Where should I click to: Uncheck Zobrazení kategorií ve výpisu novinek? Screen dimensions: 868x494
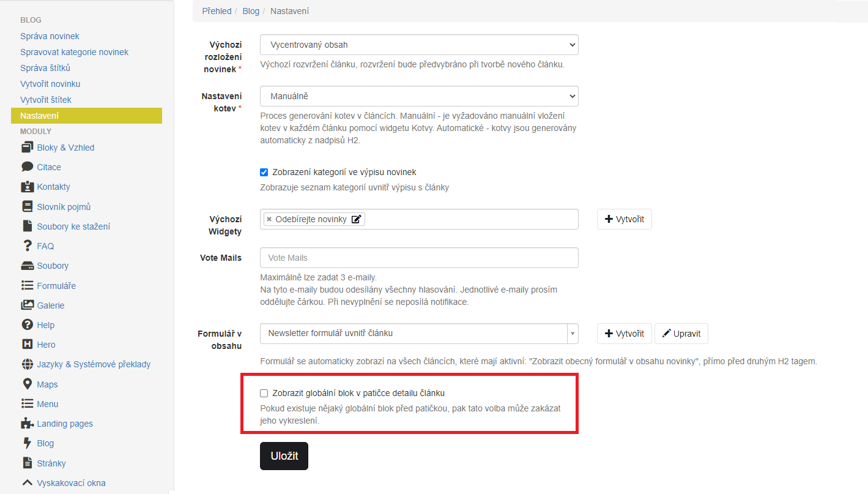264,172
